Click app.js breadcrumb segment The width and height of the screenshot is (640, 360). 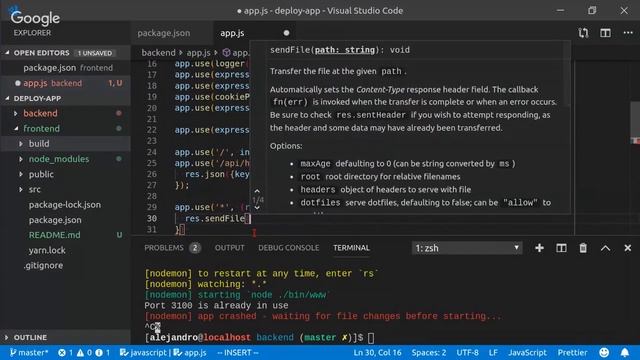[x=198, y=53]
